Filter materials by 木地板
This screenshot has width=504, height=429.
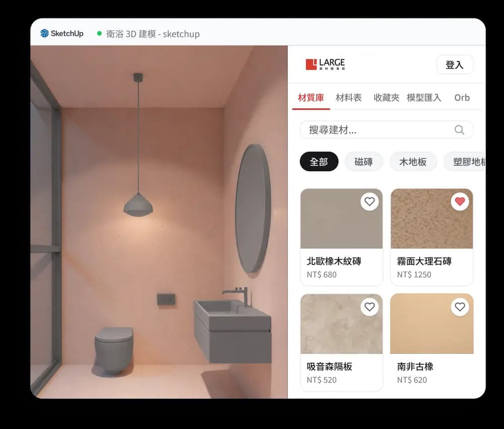[x=413, y=162]
